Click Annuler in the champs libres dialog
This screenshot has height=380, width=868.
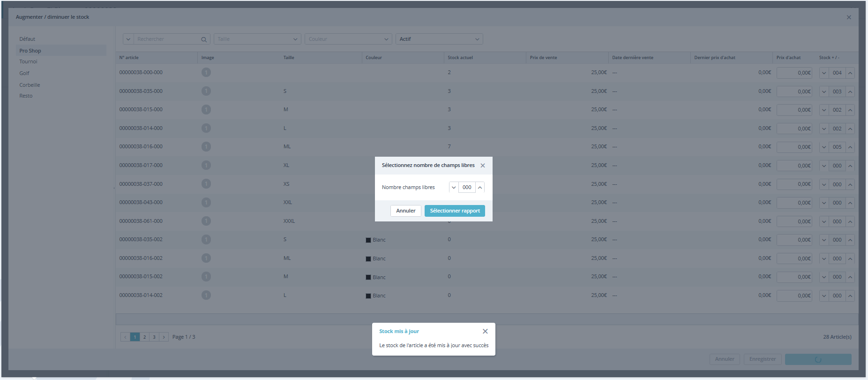[x=406, y=211]
